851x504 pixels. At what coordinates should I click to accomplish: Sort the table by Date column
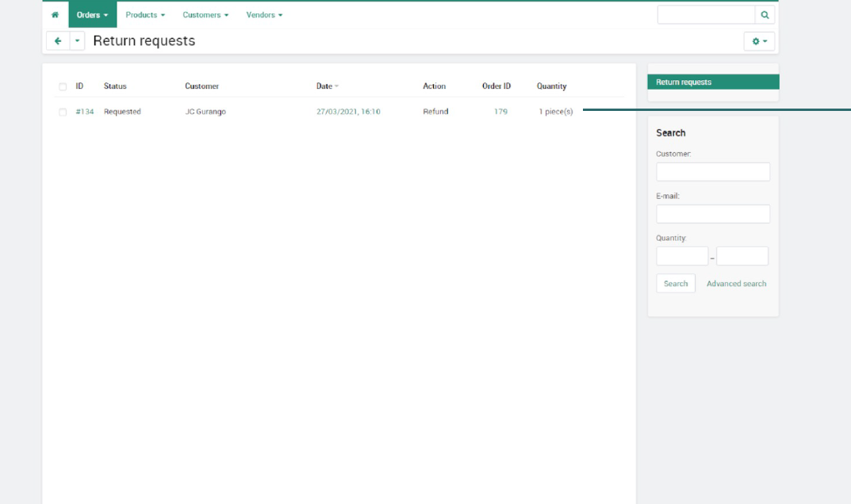coord(328,86)
